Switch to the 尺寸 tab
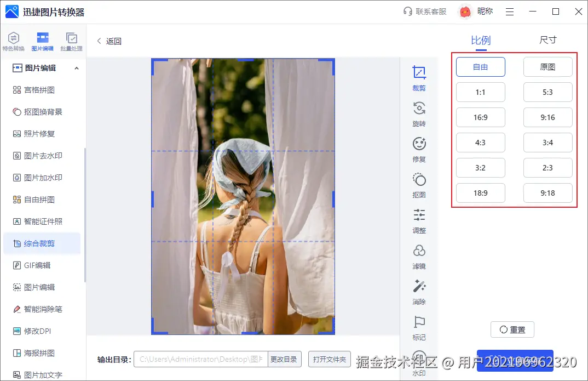 (548, 40)
